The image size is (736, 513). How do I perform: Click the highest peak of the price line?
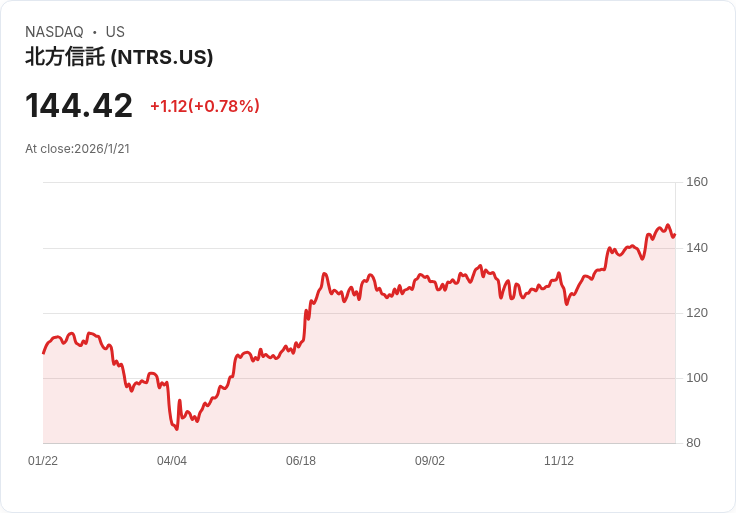point(668,225)
